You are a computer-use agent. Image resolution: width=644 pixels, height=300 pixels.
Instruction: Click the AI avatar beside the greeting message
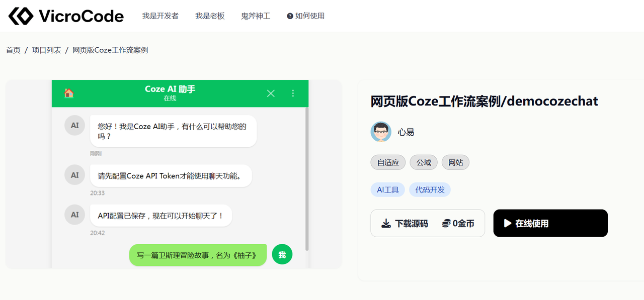74,126
